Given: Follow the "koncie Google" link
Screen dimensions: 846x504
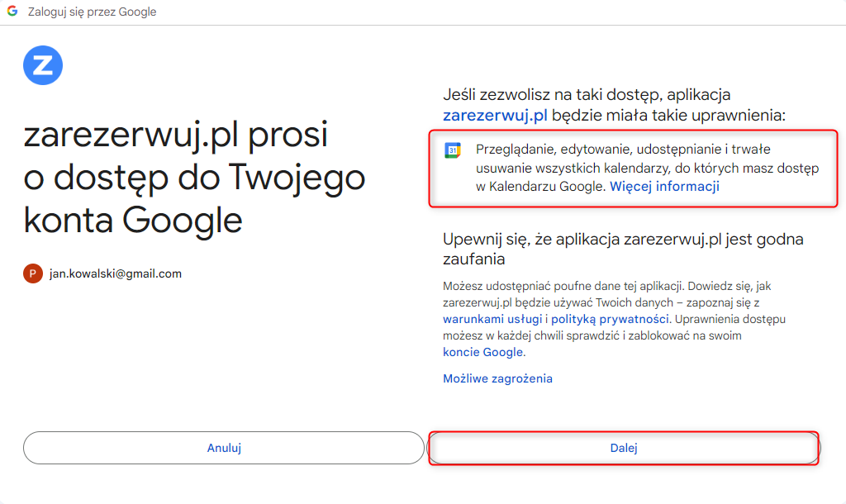Looking at the screenshot, I should [x=482, y=352].
